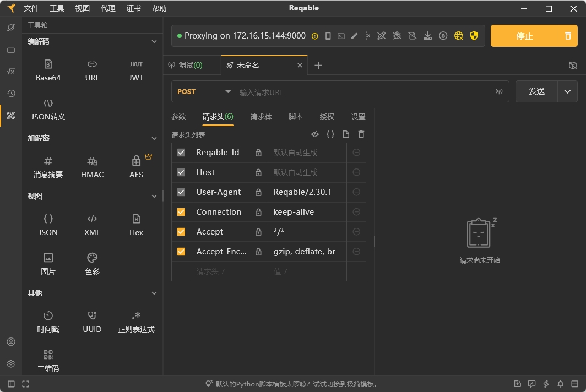Click the 发送 send button
586x392 pixels.
[x=536, y=91]
